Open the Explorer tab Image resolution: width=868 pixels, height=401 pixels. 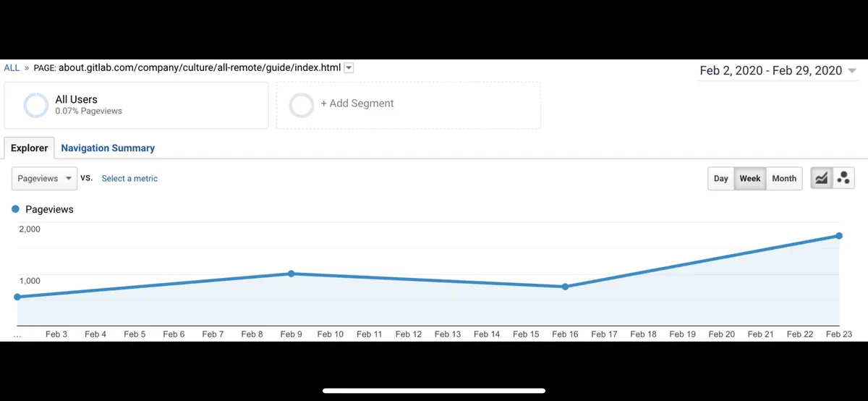click(x=30, y=148)
